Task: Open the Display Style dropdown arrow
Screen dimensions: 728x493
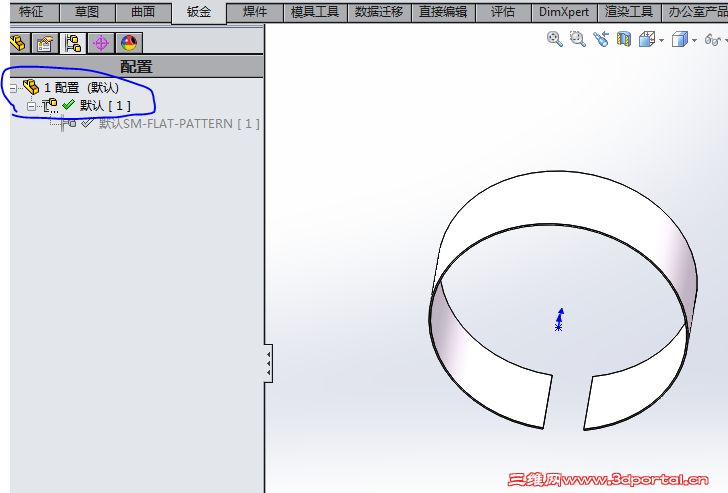Action: click(x=694, y=40)
